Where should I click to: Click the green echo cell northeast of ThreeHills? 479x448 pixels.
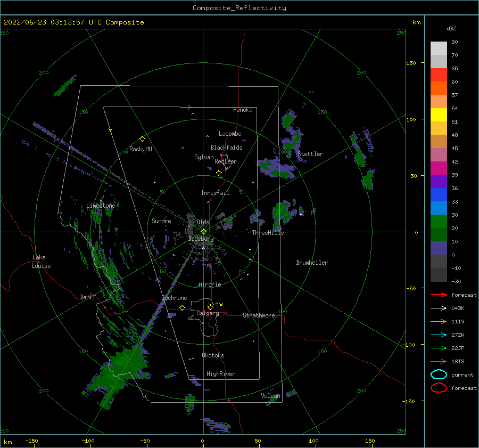point(283,214)
